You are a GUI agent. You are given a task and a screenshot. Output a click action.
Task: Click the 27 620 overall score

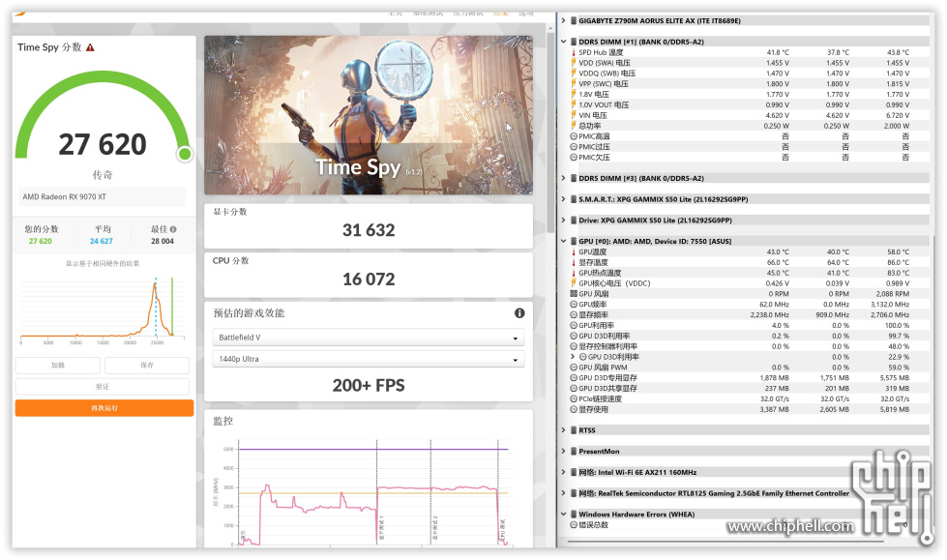103,144
